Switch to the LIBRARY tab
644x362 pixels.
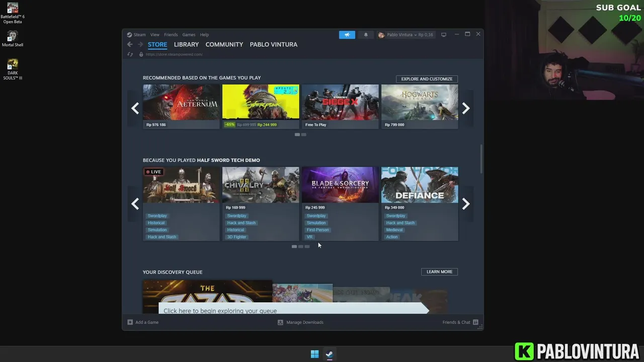pyautogui.click(x=186, y=44)
